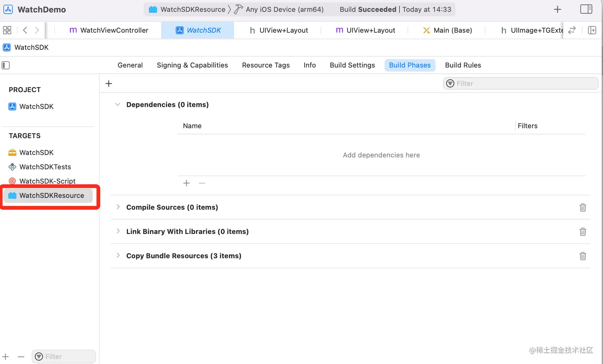Viewport: 603px width, 364px height.
Task: Switch to Build Settings tab
Action: click(352, 65)
